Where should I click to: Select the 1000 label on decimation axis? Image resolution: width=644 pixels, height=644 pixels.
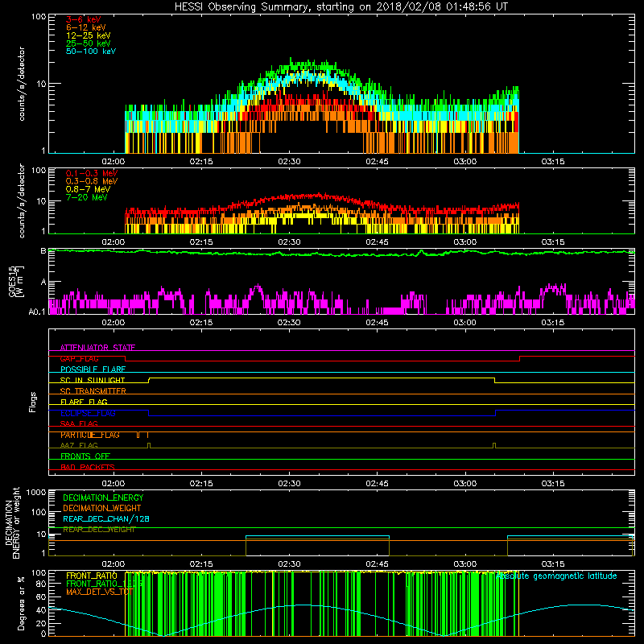point(36,493)
